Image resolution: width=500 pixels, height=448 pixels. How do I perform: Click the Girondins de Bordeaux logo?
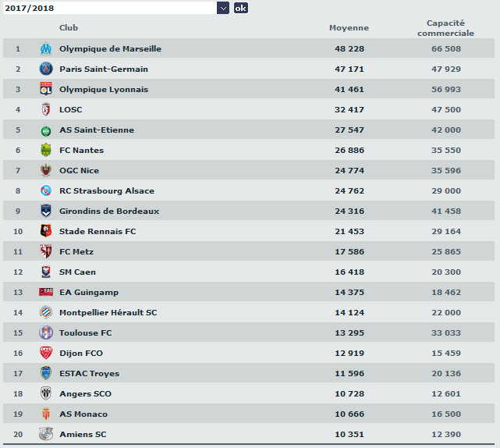[46, 211]
